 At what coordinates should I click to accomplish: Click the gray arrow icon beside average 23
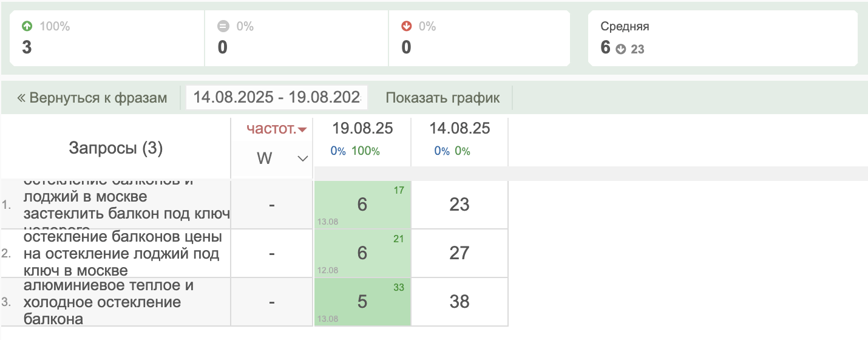tap(620, 49)
